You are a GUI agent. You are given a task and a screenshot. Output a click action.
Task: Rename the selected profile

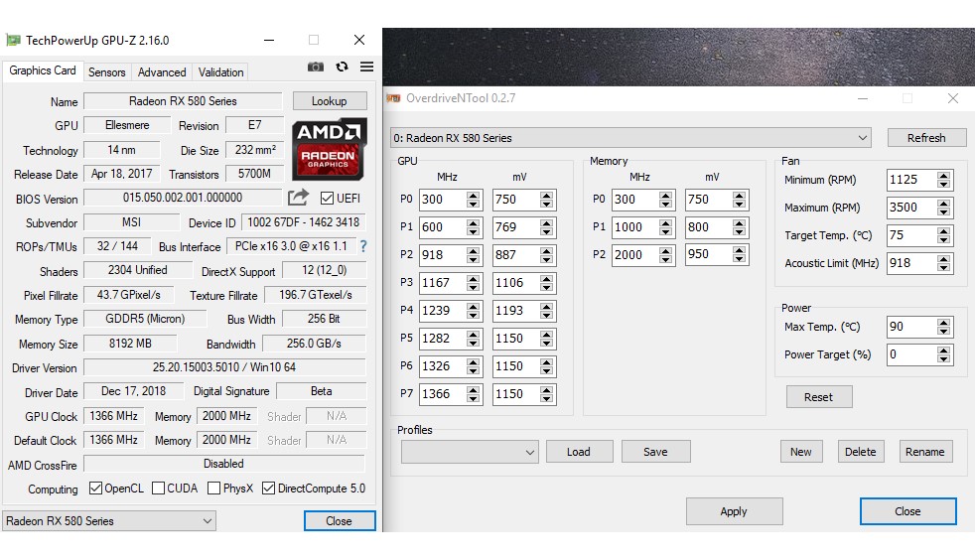click(x=924, y=452)
